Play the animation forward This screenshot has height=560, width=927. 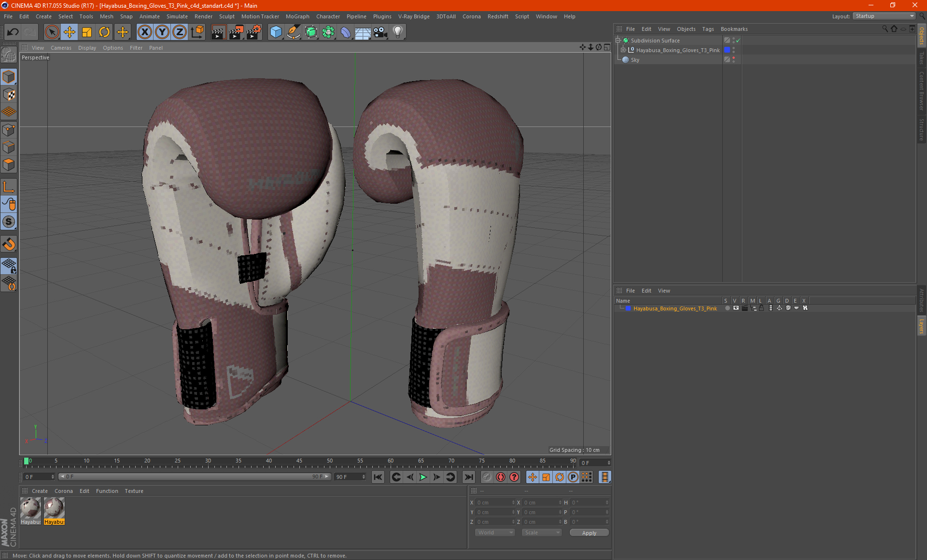click(423, 477)
